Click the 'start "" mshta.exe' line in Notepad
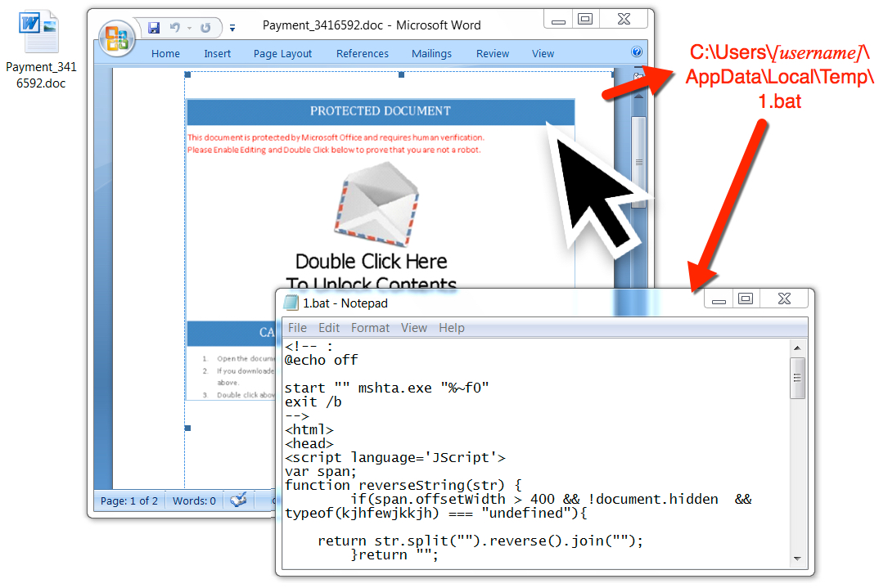Screen dimensions: 888x588 point(387,388)
